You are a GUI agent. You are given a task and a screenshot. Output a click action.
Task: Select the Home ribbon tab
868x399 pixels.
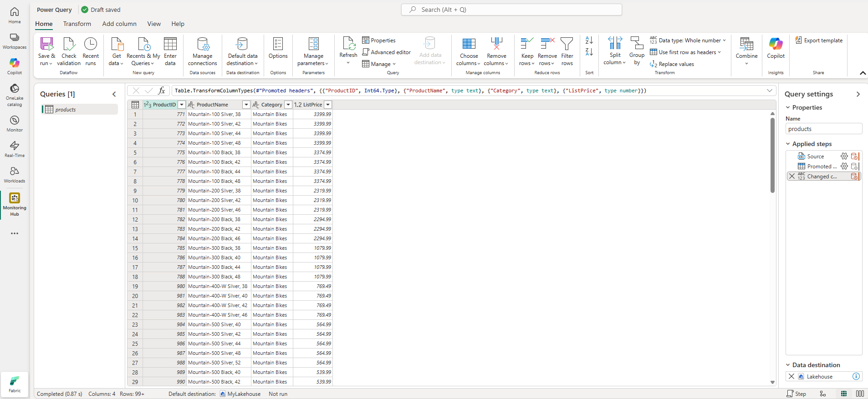click(44, 24)
